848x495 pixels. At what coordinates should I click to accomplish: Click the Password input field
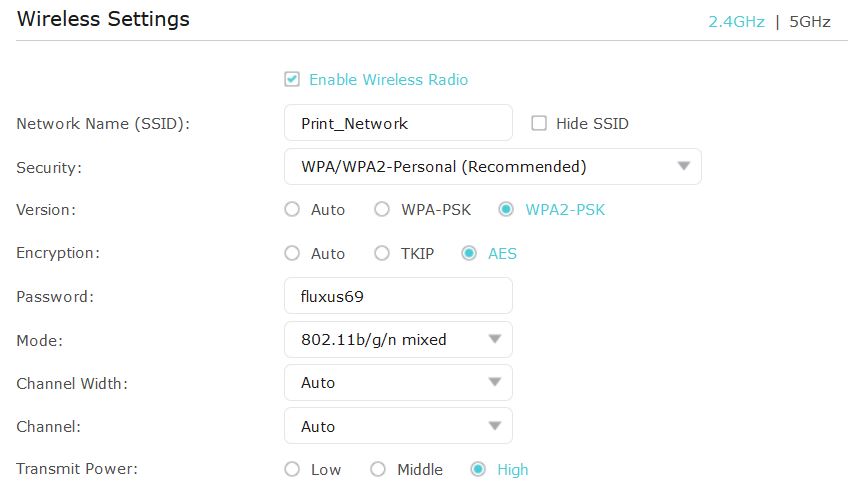(398, 296)
